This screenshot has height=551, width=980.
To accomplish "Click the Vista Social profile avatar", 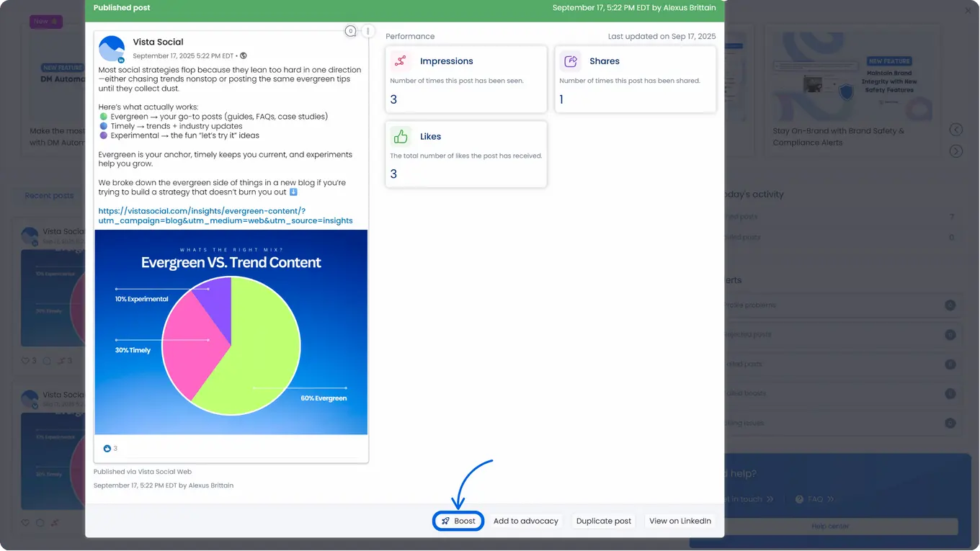I will [112, 49].
